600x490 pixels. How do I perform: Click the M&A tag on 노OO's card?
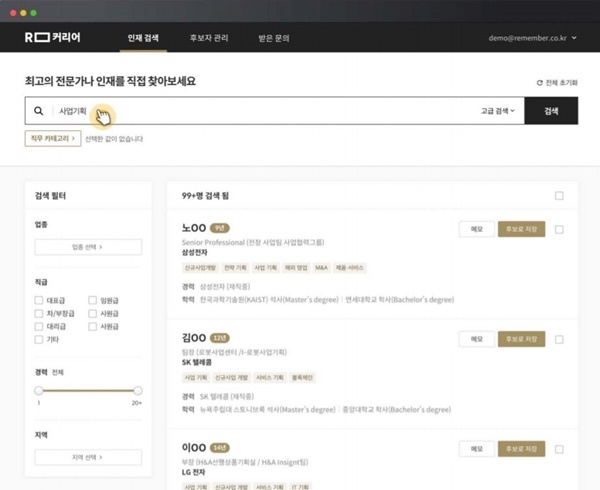(x=321, y=268)
